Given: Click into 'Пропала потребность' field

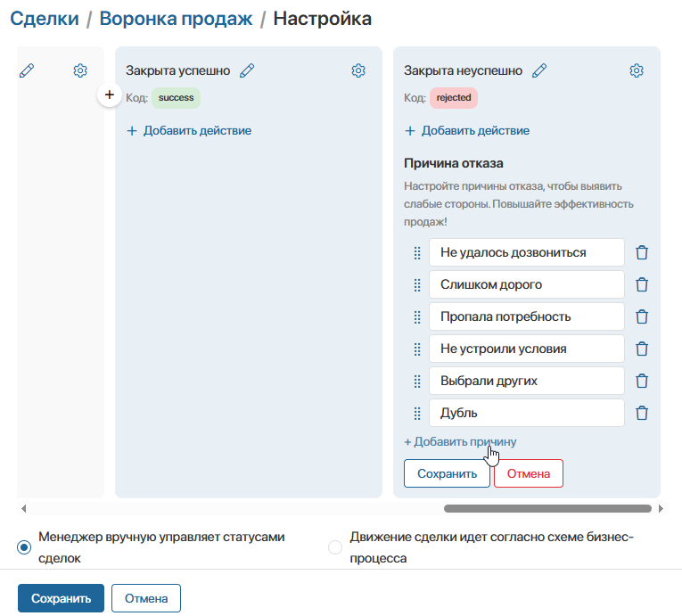Looking at the screenshot, I should [527, 316].
